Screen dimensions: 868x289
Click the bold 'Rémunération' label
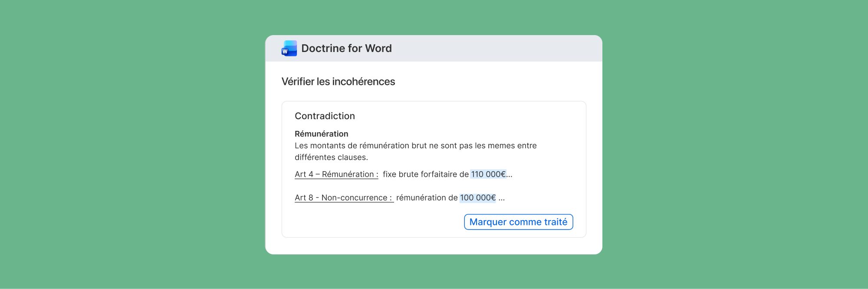[321, 134]
